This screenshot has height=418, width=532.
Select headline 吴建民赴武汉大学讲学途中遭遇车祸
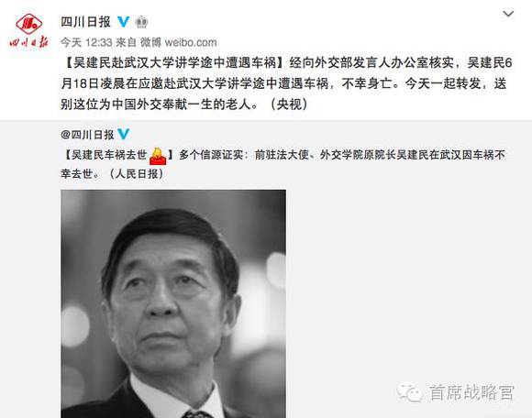tap(174, 62)
